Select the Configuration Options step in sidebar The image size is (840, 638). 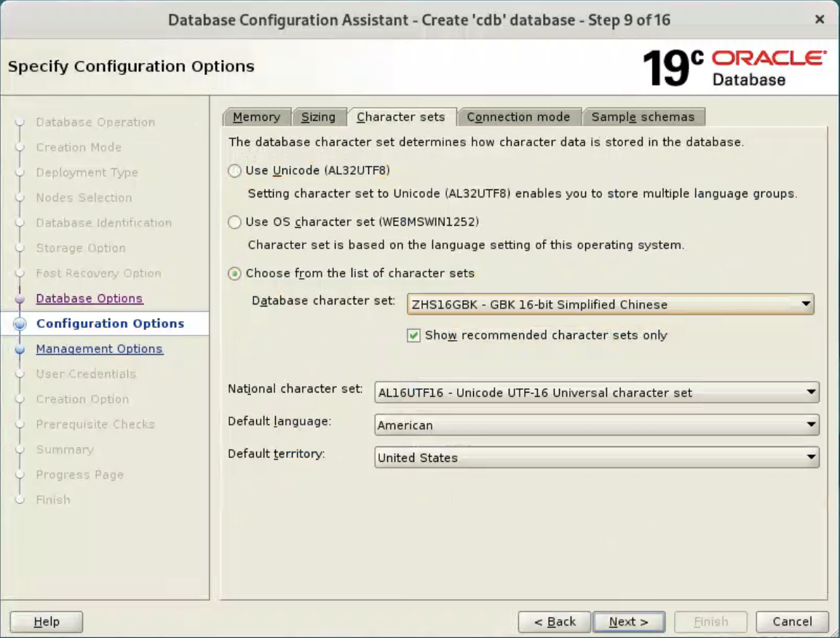pyautogui.click(x=111, y=323)
